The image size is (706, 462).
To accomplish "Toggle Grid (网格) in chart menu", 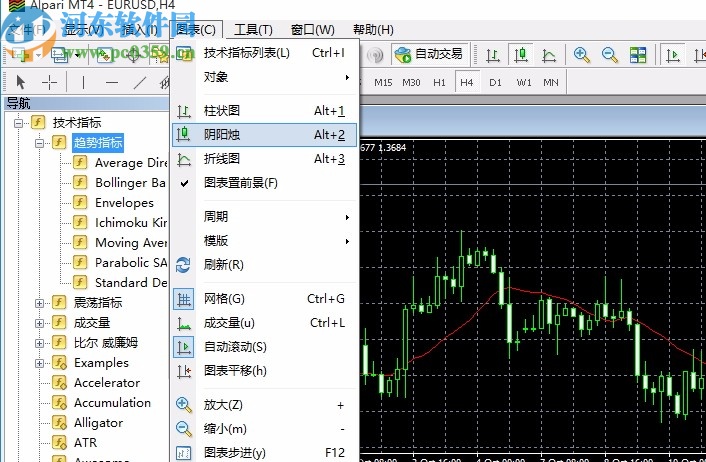I will pyautogui.click(x=265, y=299).
